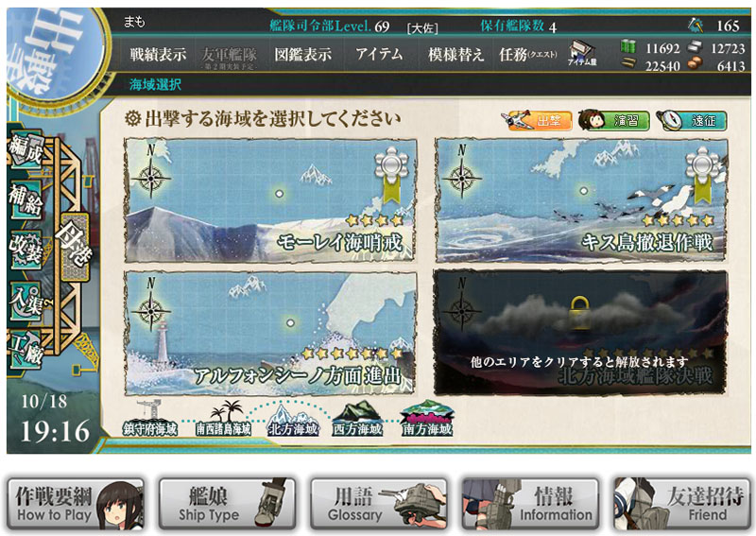Open the 任務 quest menu

coord(528,54)
